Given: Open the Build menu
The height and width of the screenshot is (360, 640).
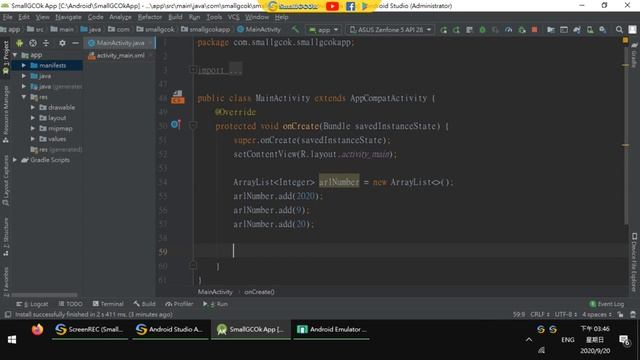Looking at the screenshot, I should coord(175,17).
